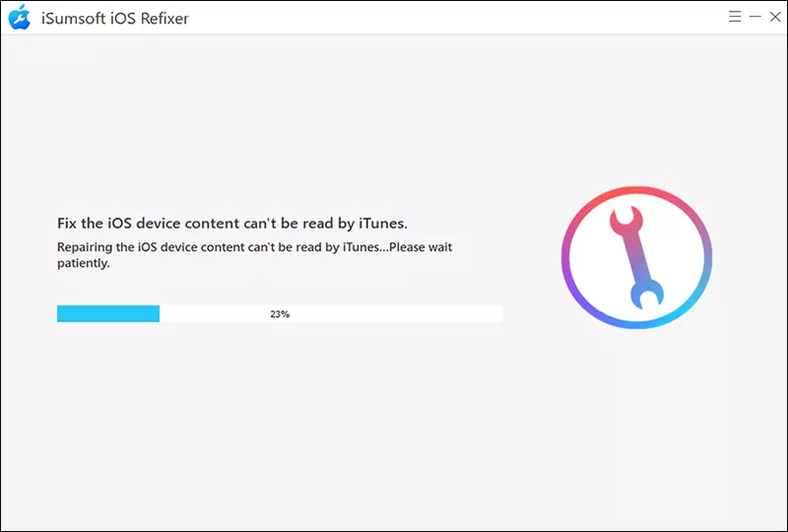This screenshot has width=788, height=532.
Task: Click the "iSumsoft iOS Refixer" window title
Action: [x=115, y=18]
